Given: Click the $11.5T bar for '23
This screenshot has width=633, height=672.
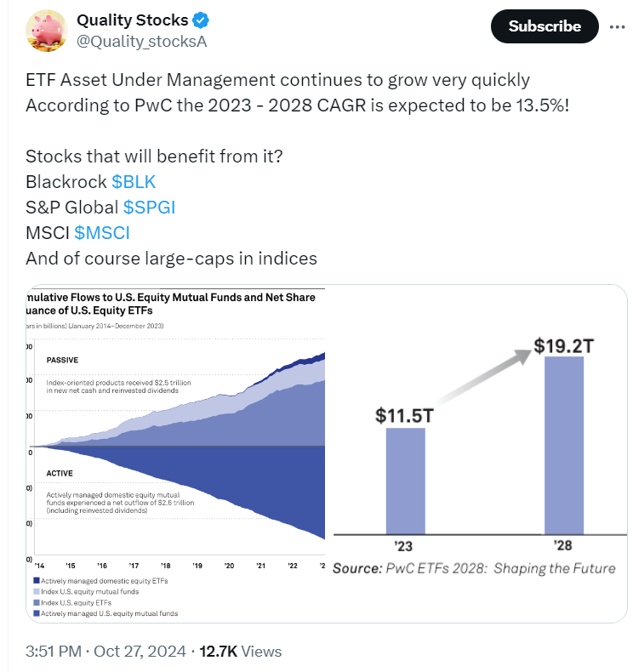Looking at the screenshot, I should pyautogui.click(x=405, y=480).
